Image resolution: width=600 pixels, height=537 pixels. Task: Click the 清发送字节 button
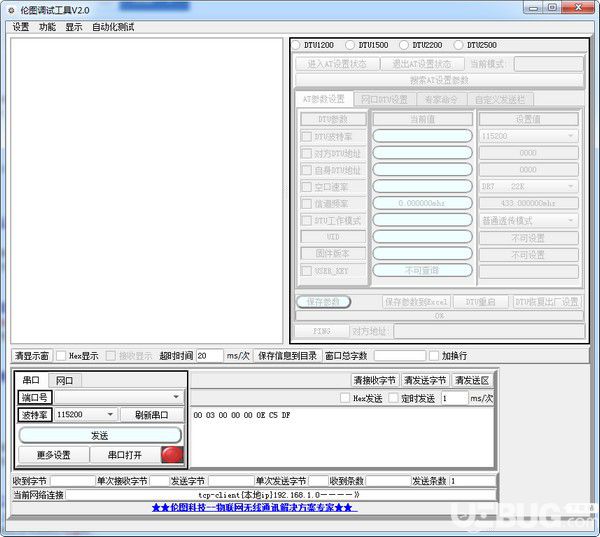click(x=425, y=380)
